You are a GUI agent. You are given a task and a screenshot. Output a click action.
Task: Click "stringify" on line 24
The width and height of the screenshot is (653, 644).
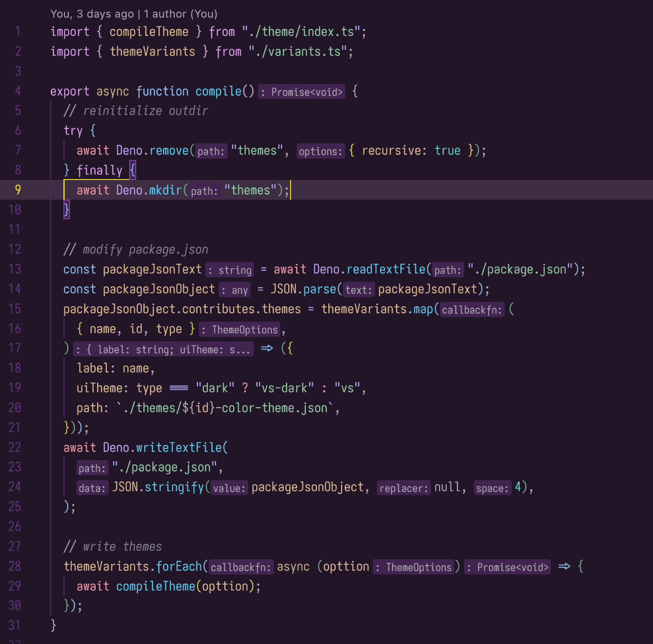point(174,487)
